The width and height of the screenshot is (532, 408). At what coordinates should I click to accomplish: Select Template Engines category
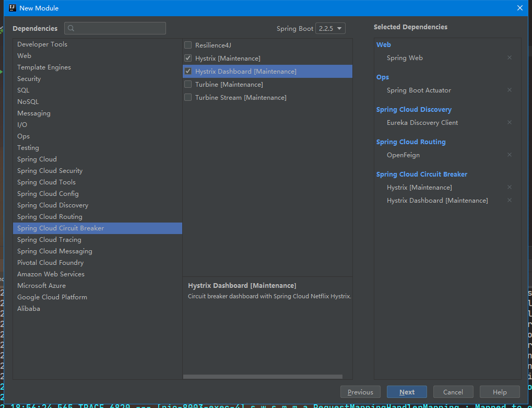coord(98,67)
